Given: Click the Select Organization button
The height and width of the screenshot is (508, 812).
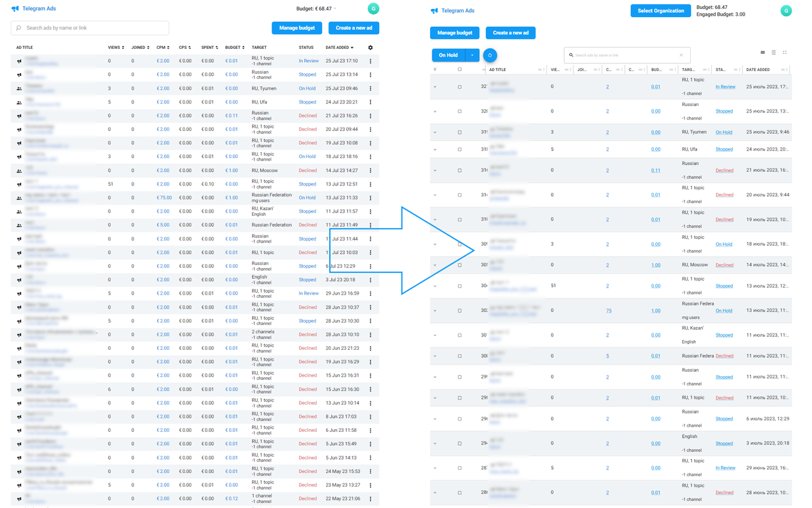Looking at the screenshot, I should [x=660, y=11].
